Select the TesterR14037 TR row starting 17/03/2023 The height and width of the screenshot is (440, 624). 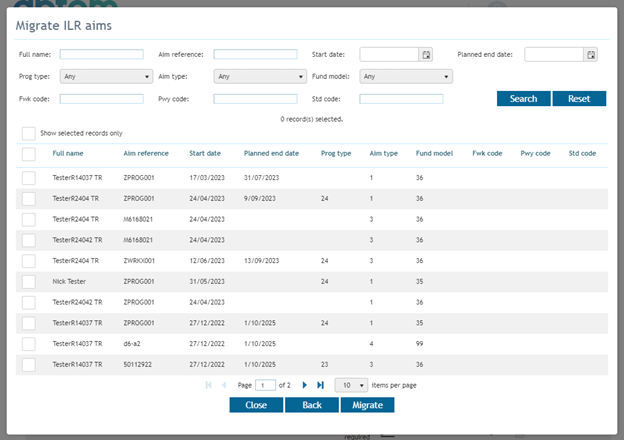pyautogui.click(x=29, y=178)
